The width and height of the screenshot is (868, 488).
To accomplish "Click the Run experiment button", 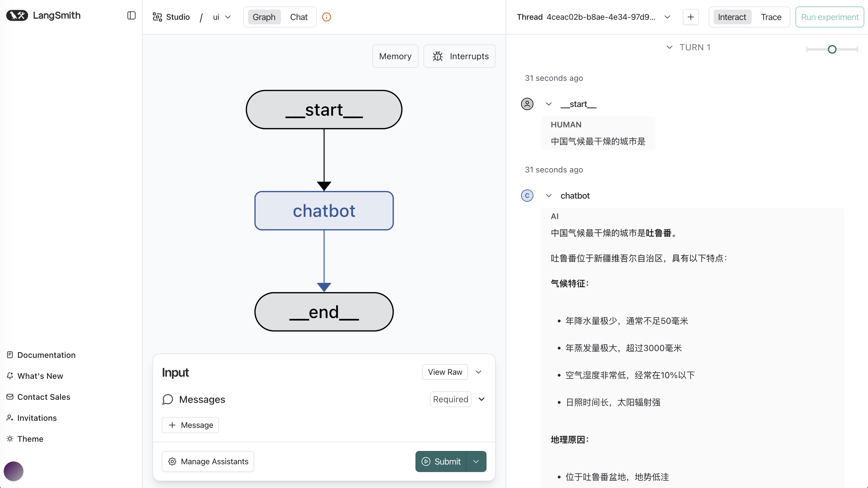I will point(829,17).
